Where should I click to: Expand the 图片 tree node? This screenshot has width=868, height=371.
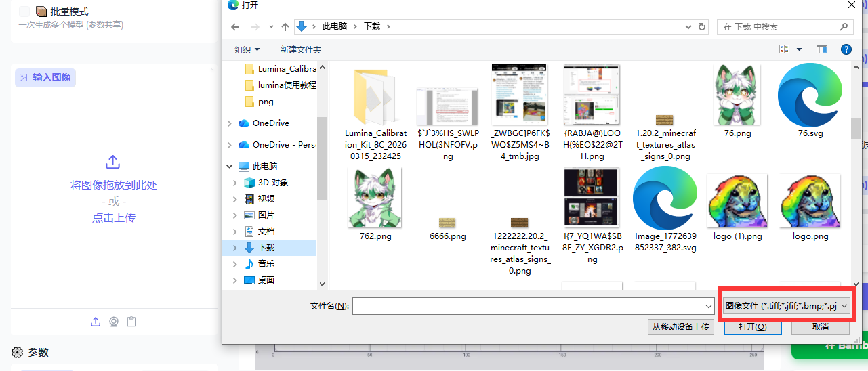(x=235, y=215)
